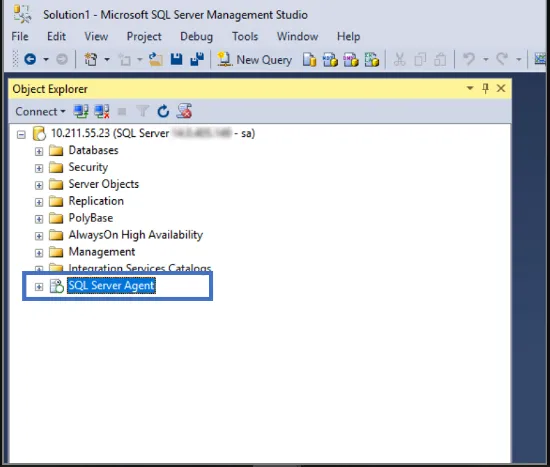Click the Open File folder icon
Viewport: 550px width, 467px height.
pyautogui.click(x=155, y=59)
